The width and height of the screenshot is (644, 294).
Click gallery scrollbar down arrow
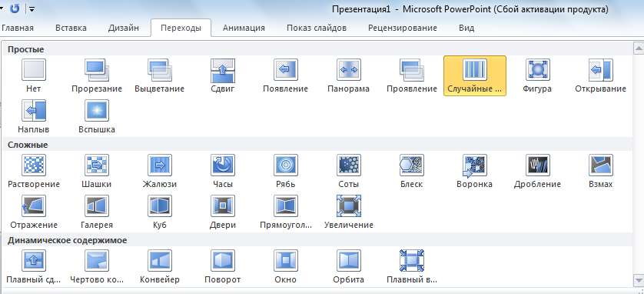click(x=639, y=281)
